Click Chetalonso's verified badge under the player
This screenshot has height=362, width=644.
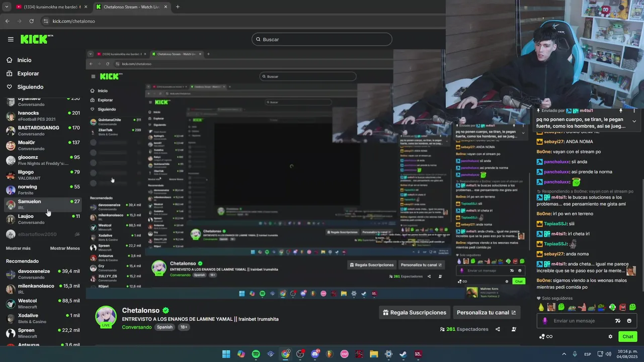[x=166, y=311]
